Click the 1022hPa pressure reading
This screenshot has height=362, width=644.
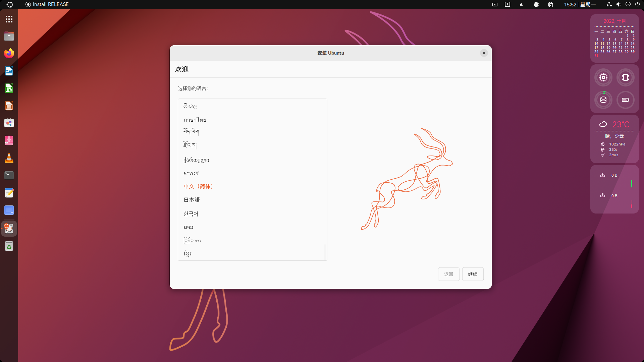[x=617, y=144]
